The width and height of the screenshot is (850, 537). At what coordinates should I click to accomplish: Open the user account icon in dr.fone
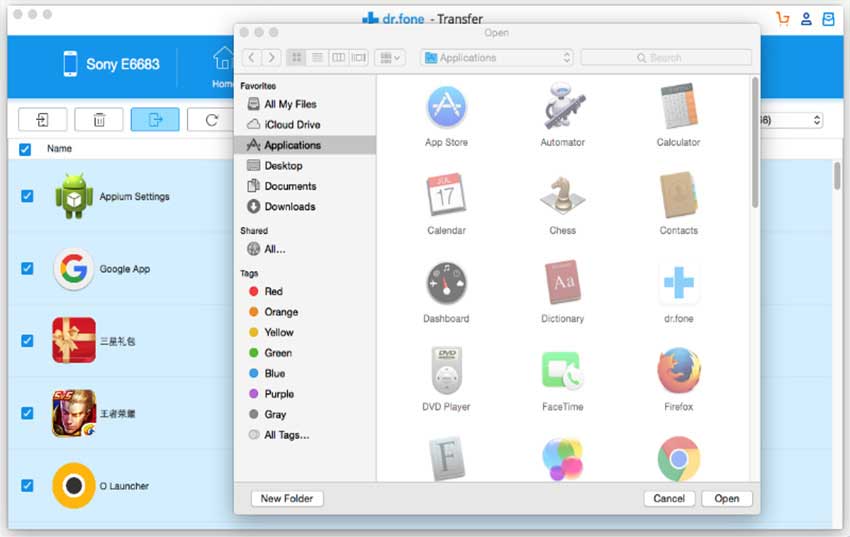[x=806, y=19]
